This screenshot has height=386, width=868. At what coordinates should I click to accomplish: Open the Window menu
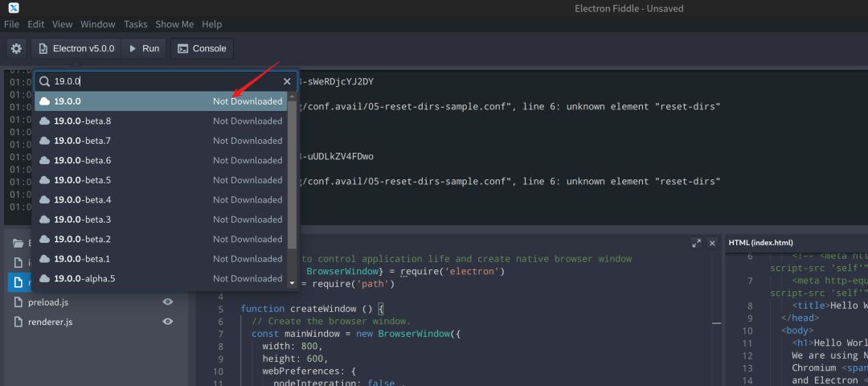tap(98, 24)
